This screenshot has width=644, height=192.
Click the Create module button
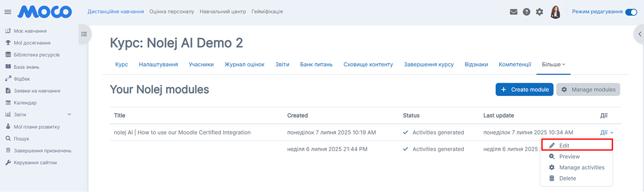click(x=524, y=90)
